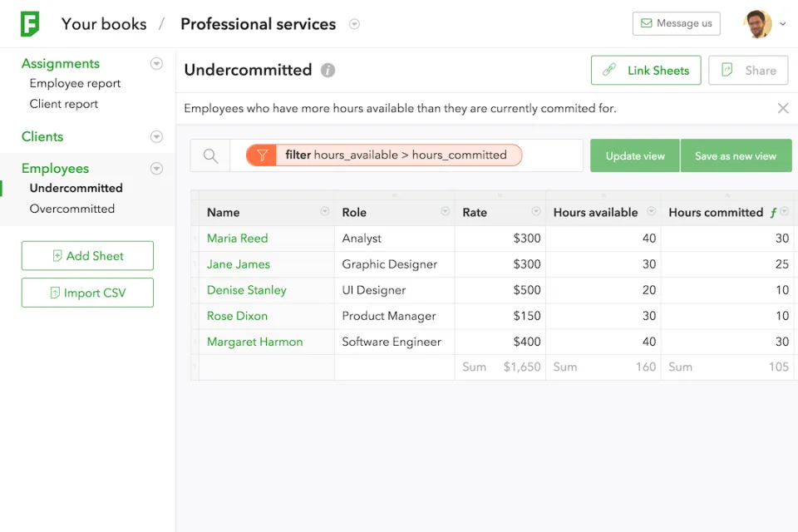This screenshot has height=532, width=798.
Task: Open the Employees section dropdown
Action: coord(157,169)
